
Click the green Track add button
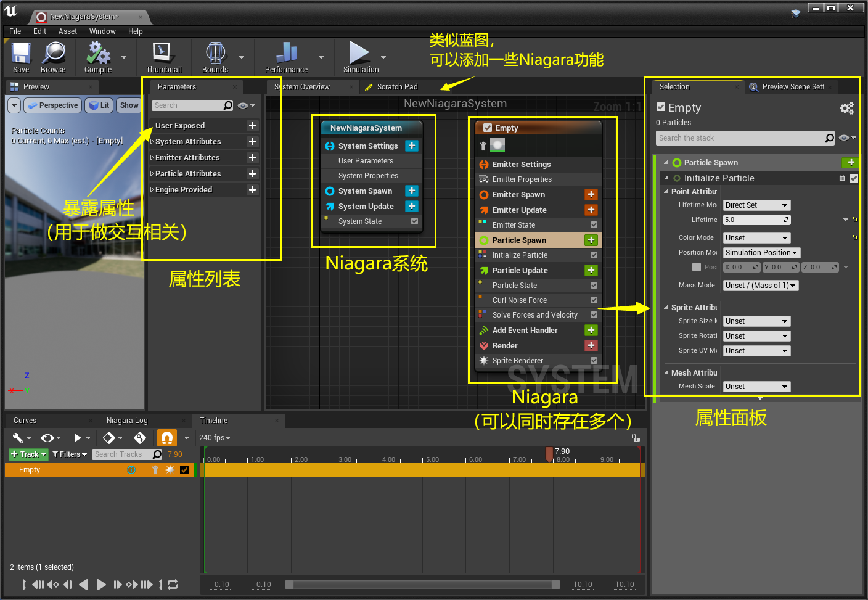point(28,454)
